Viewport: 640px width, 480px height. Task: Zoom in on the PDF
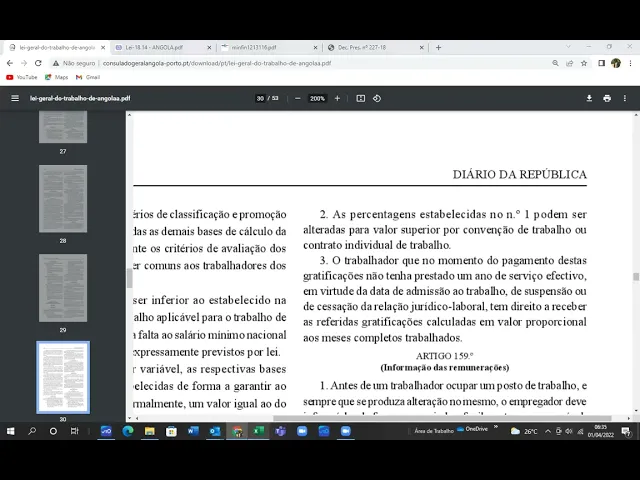click(x=337, y=98)
